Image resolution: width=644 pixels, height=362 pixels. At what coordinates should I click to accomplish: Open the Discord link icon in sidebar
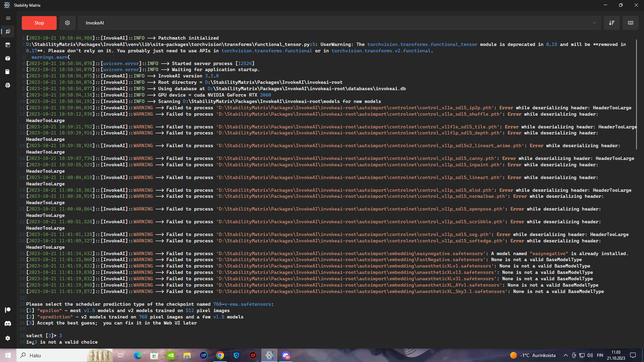click(x=8, y=323)
